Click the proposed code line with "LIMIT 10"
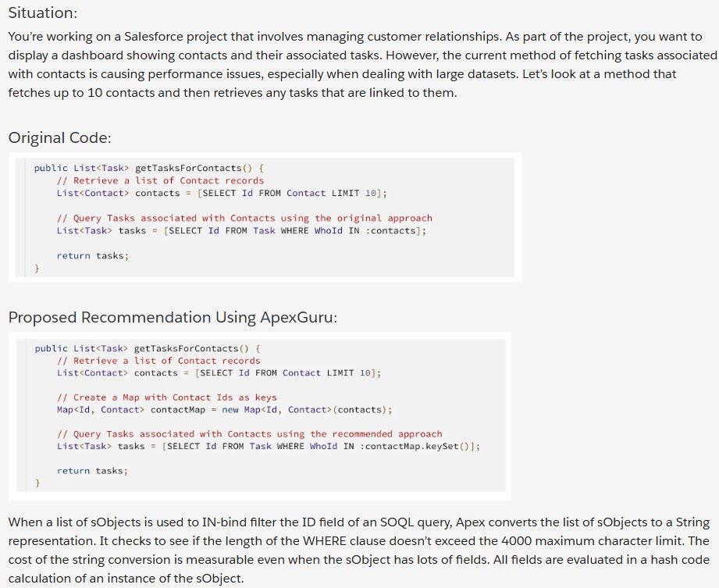Image resolution: width=719 pixels, height=588 pixels. pos(219,373)
